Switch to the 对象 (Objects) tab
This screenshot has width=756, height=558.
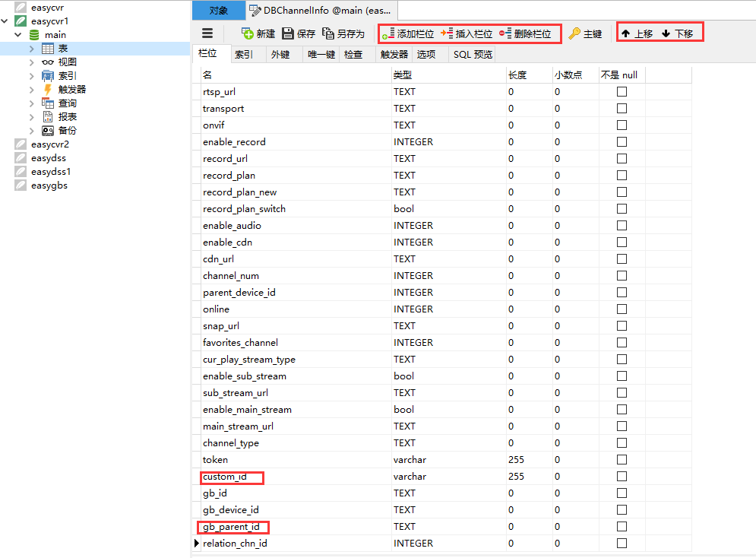[x=219, y=10]
